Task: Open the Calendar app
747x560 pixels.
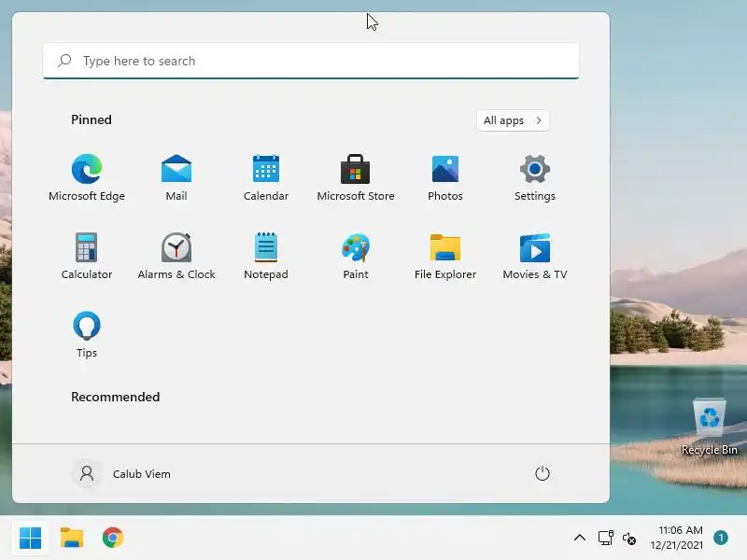Action: point(266,177)
